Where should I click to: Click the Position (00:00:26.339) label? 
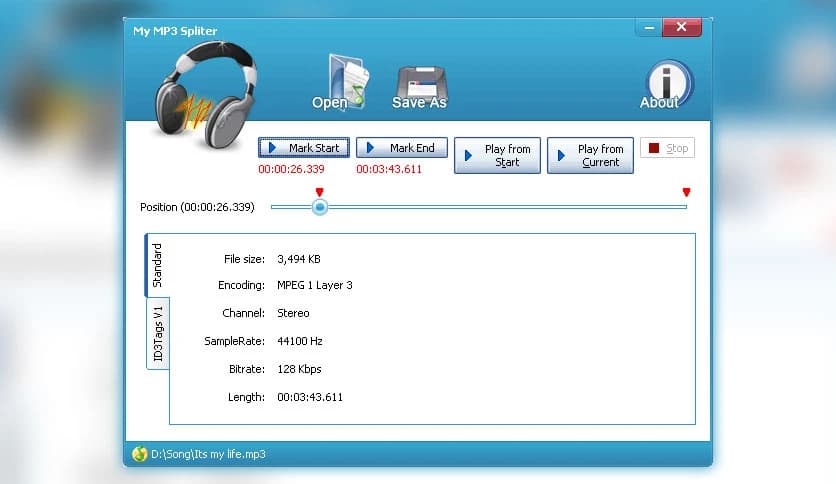click(197, 207)
